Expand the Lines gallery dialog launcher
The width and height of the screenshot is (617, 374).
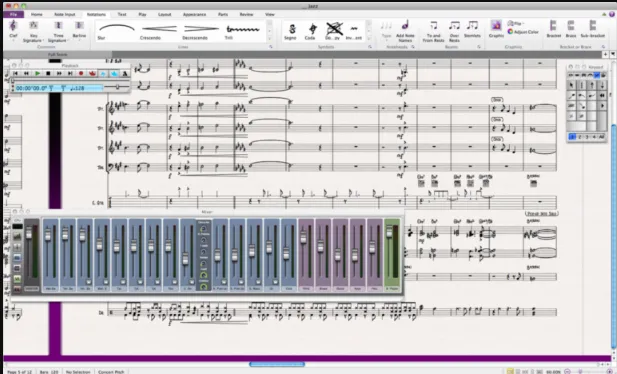271,47
